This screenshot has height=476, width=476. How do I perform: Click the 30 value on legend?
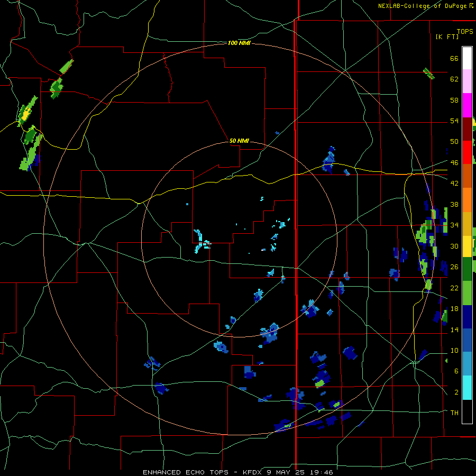tap(454, 246)
